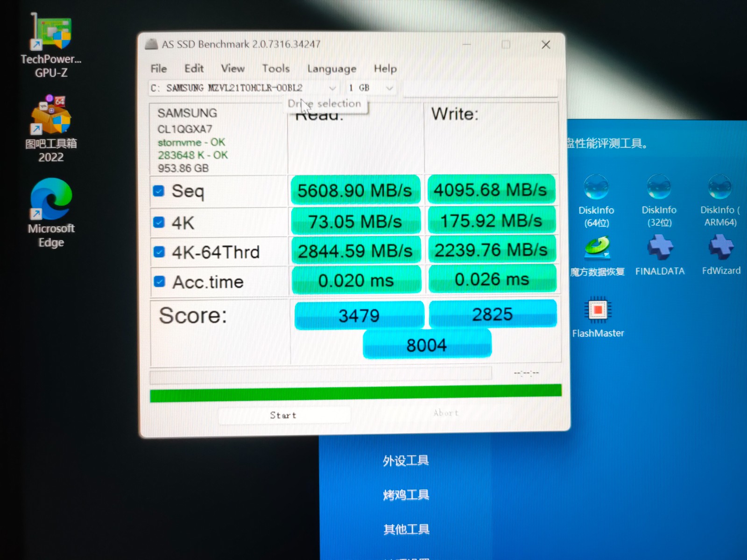747x560 pixels.
Task: Click Seq read result 5608.90 MB/s
Action: pos(355,190)
